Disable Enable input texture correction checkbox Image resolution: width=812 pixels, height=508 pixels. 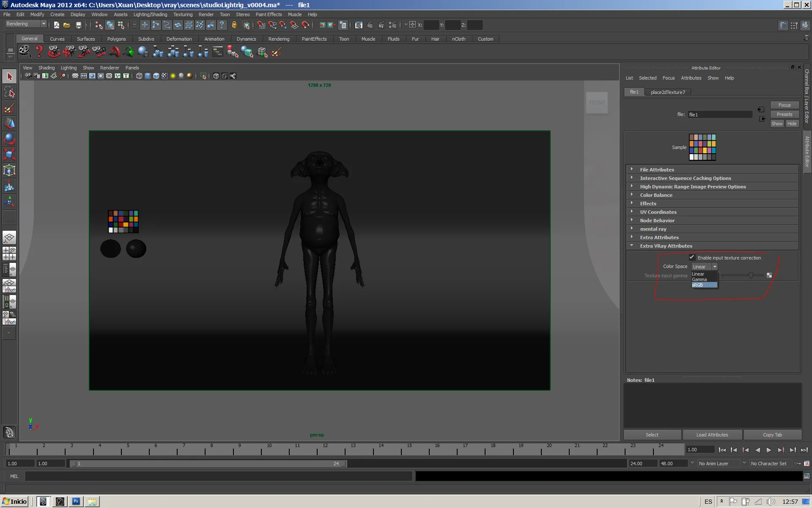[692, 257]
